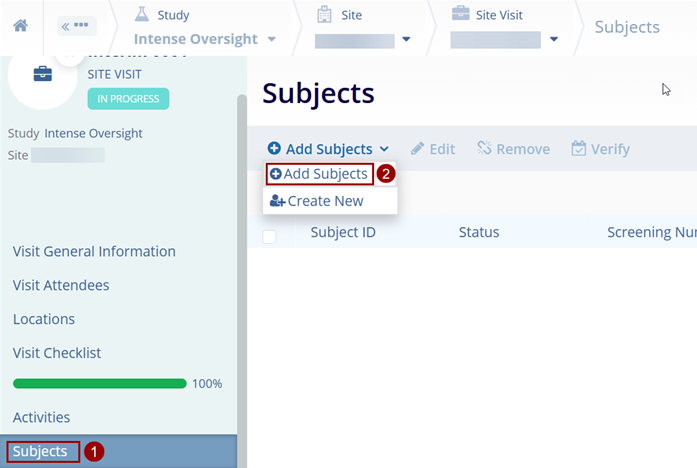Click the Edit pencil toolbar button

click(432, 149)
